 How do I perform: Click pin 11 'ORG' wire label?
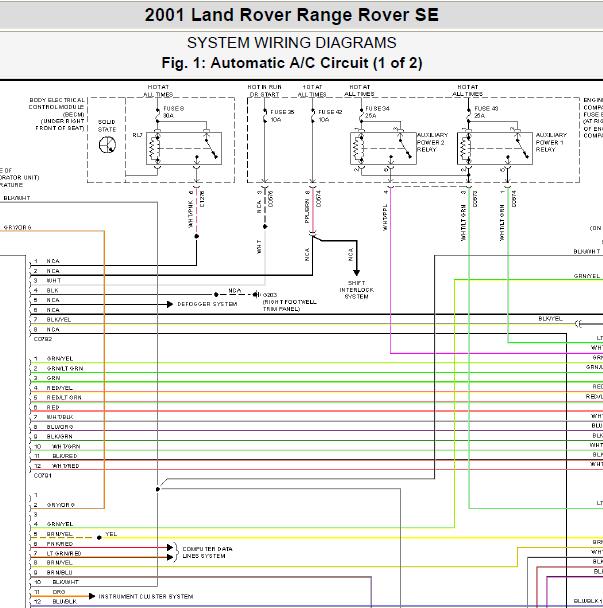pos(59,592)
